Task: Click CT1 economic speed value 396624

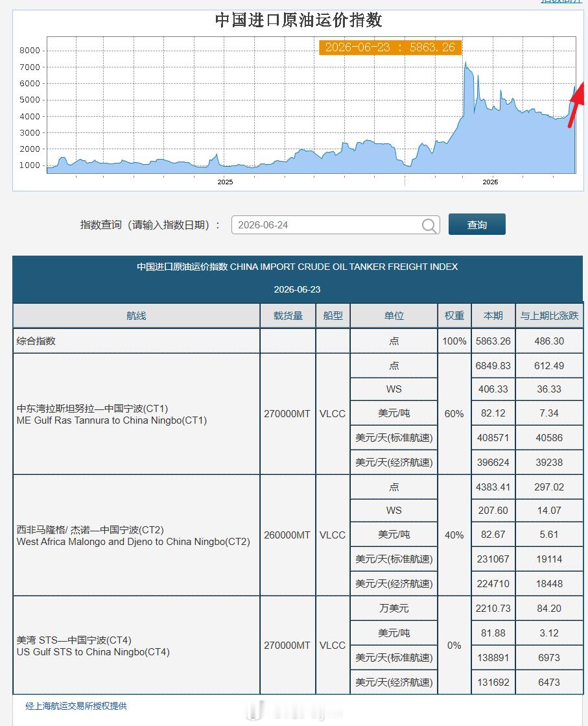Action: click(493, 463)
